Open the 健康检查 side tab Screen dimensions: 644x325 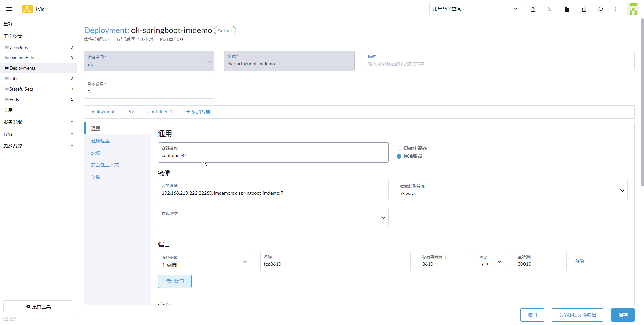(100, 141)
